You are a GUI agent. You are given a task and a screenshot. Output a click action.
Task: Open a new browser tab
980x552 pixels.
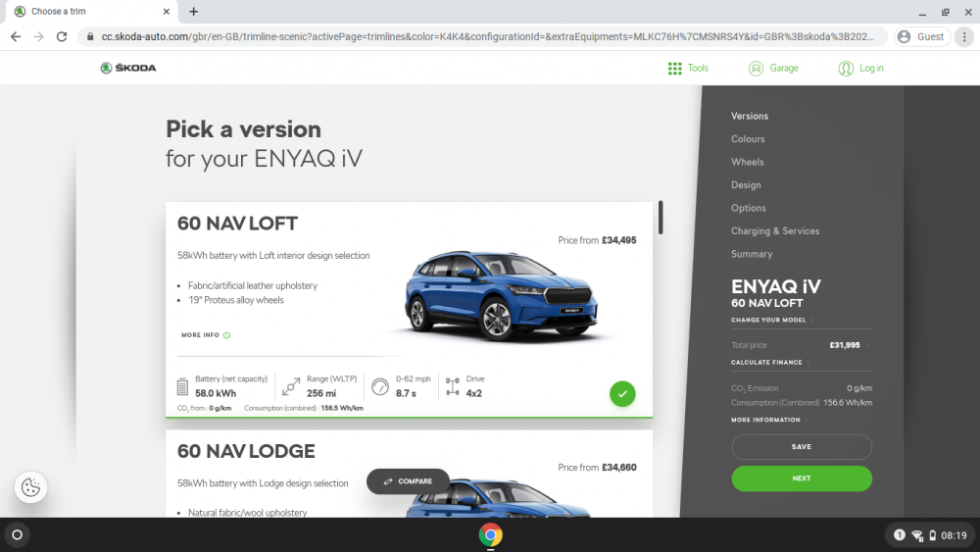(x=194, y=11)
